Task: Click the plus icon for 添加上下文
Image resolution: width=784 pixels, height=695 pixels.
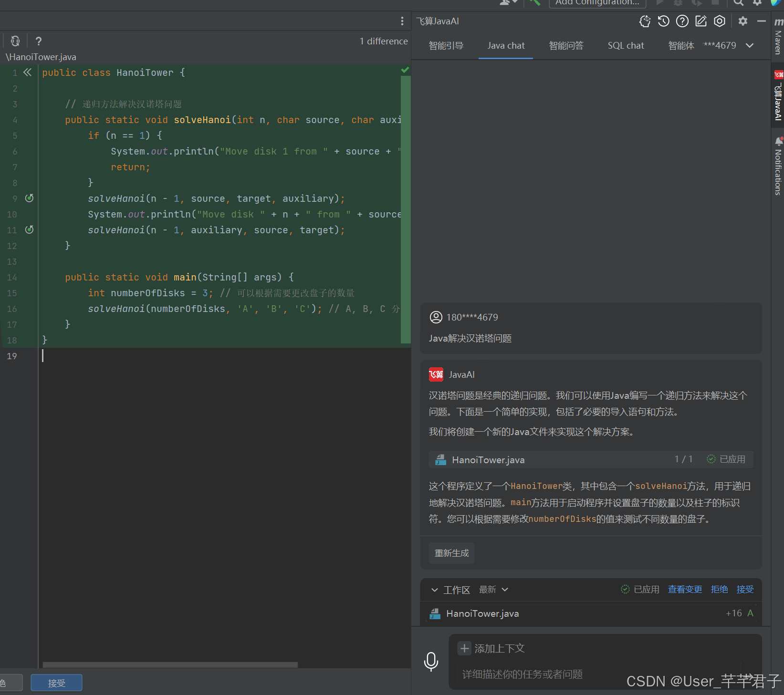Action: click(x=464, y=648)
